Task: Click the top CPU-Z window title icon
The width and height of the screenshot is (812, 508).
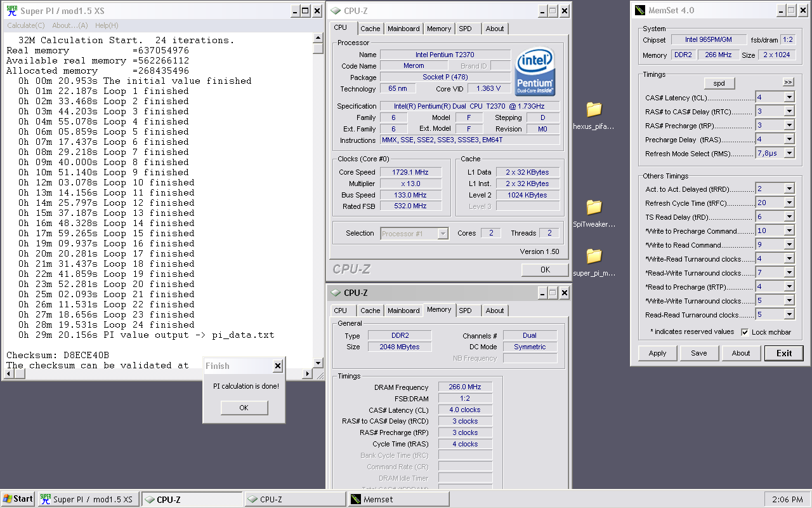Action: [x=336, y=11]
